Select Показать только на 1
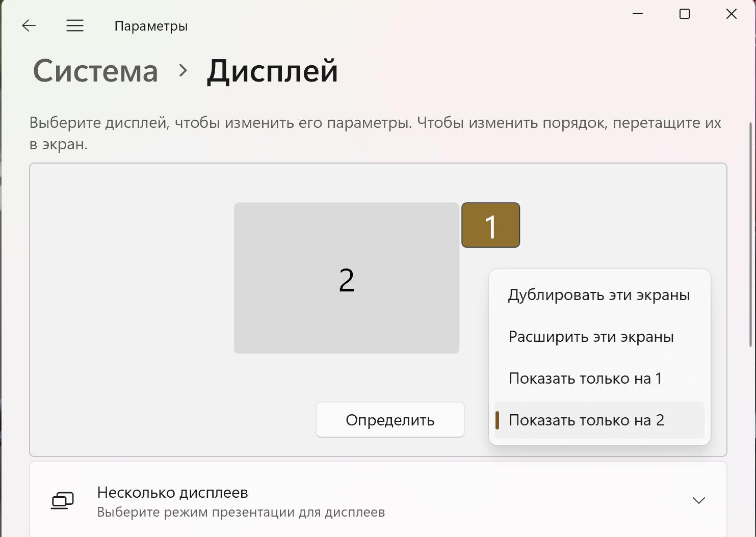 coord(585,379)
